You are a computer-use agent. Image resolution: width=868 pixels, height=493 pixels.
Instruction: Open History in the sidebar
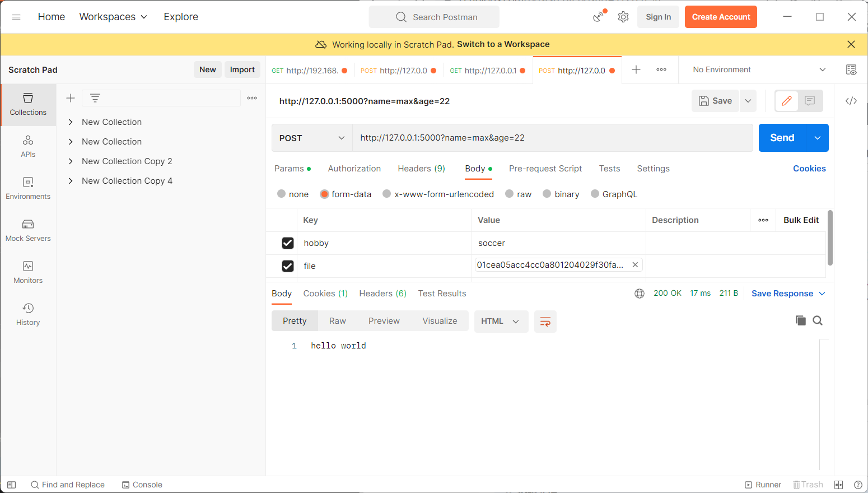click(28, 314)
